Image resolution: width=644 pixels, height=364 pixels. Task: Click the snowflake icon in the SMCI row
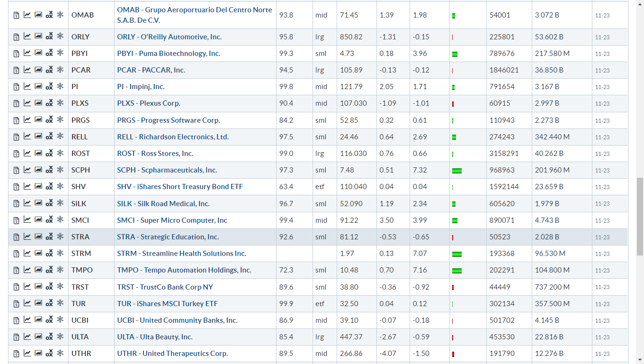[60, 220]
